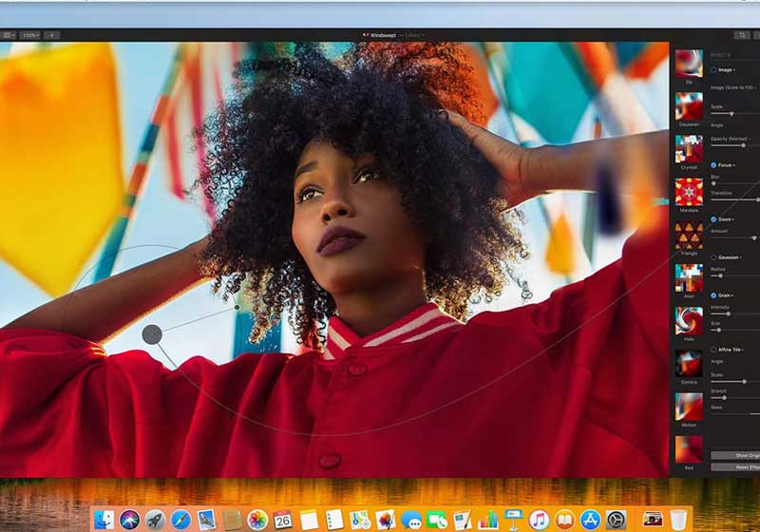Open the 100% zoom level dropdown
Viewport: 760px width, 532px height.
tap(30, 35)
